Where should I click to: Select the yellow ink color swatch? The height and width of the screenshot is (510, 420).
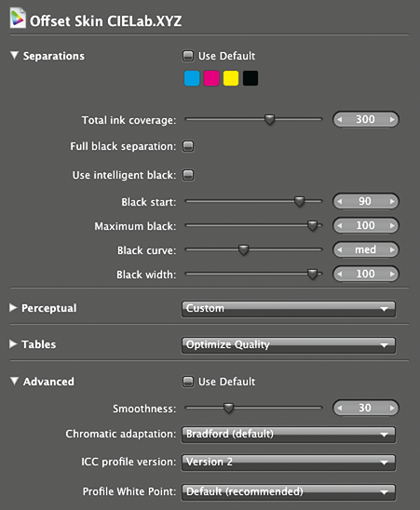tap(231, 78)
